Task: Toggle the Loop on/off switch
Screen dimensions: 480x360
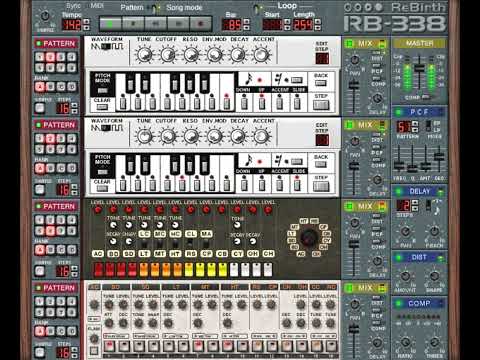Action: [x=257, y=8]
